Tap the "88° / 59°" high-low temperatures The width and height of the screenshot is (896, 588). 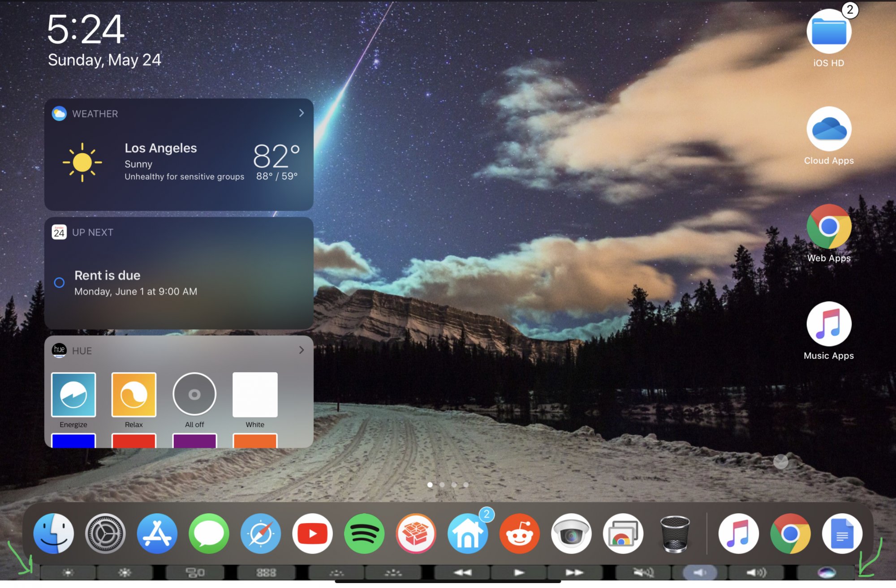tap(277, 176)
